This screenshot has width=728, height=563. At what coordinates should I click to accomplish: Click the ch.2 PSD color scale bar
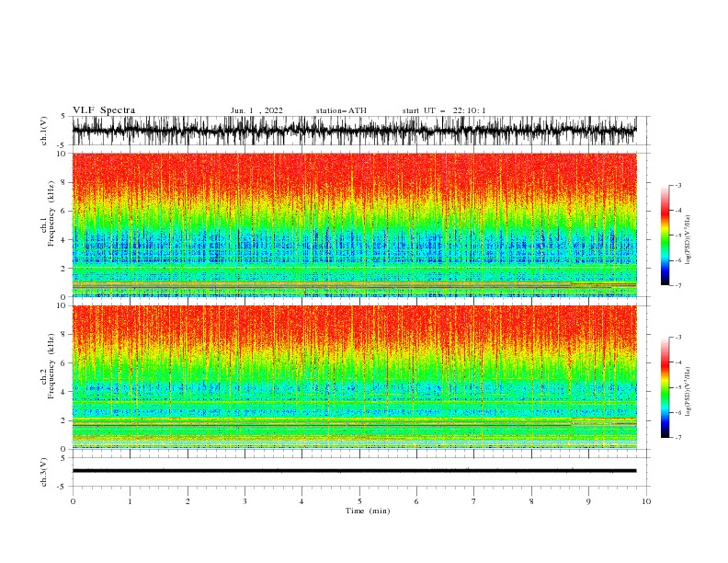(x=665, y=387)
